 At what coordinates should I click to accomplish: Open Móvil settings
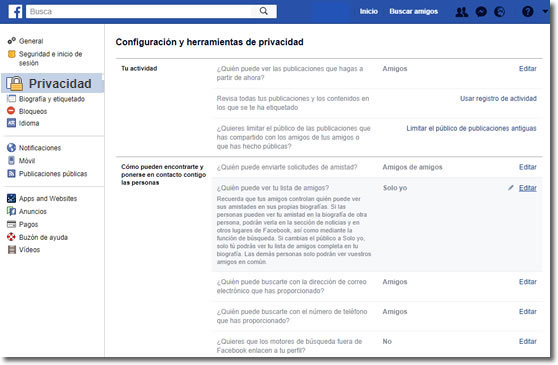[x=27, y=161]
